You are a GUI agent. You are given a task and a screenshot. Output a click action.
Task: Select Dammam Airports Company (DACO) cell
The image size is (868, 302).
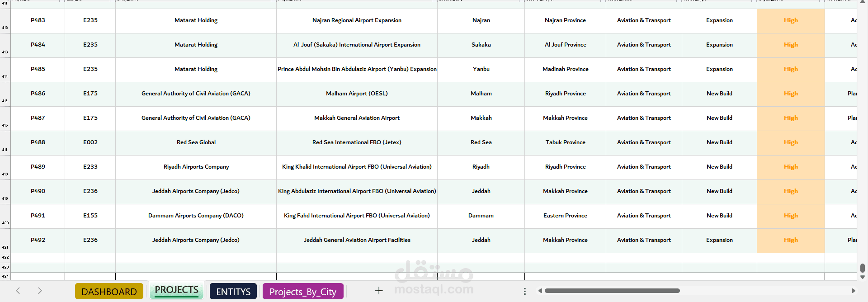pyautogui.click(x=196, y=216)
